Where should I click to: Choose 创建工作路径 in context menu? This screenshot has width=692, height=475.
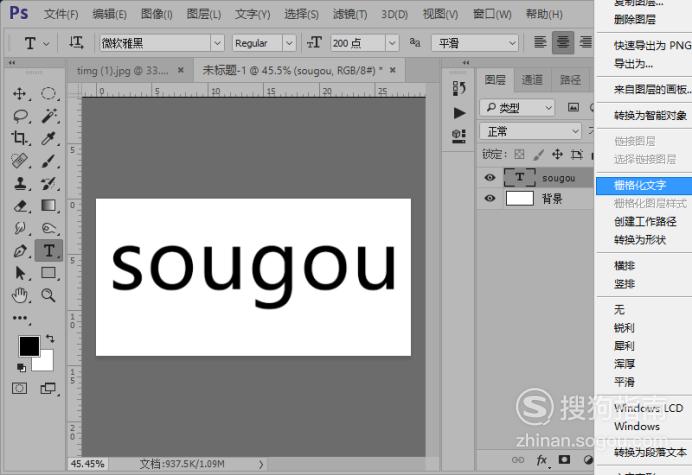(643, 222)
